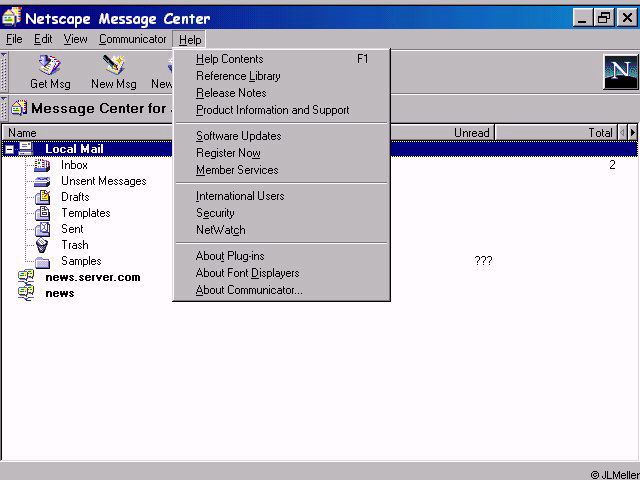Choose NetWatch menu item
Image resolution: width=640 pixels, height=480 pixels.
pyautogui.click(x=282, y=230)
